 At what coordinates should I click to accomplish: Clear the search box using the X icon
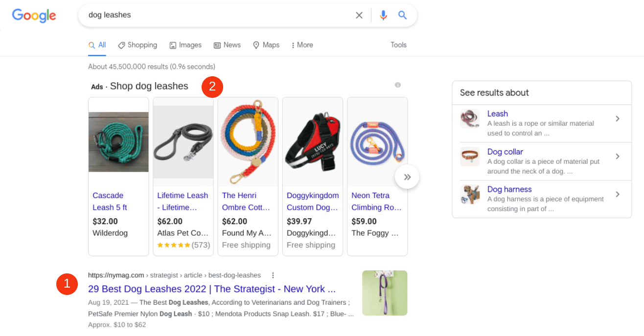pyautogui.click(x=359, y=15)
